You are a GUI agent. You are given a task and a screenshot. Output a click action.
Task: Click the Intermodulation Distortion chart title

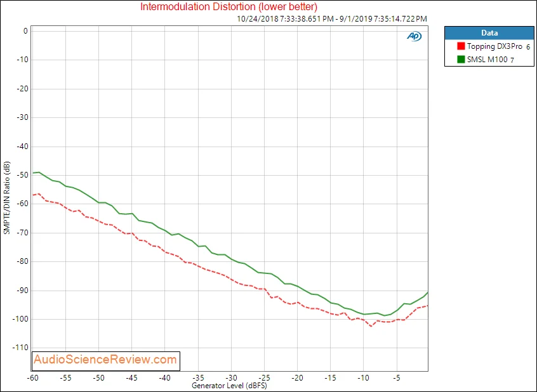click(x=229, y=6)
